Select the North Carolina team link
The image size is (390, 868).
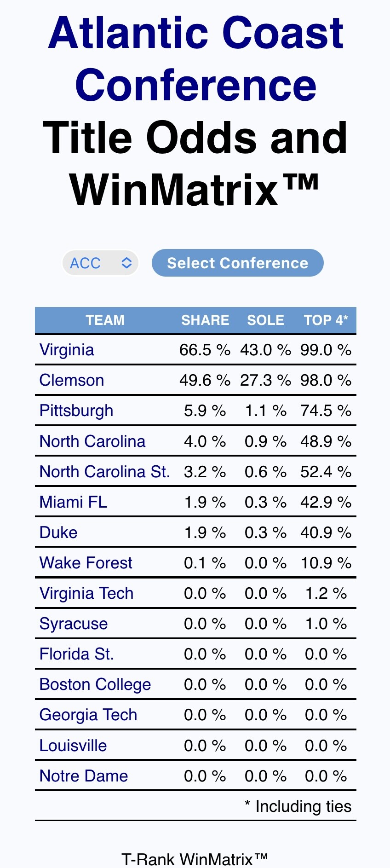click(x=92, y=441)
